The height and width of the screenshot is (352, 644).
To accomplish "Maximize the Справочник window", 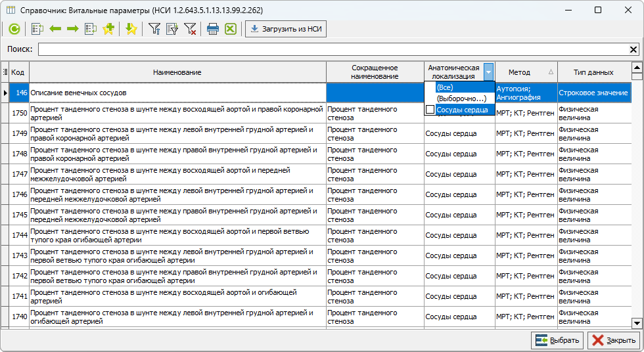I will click(598, 10).
